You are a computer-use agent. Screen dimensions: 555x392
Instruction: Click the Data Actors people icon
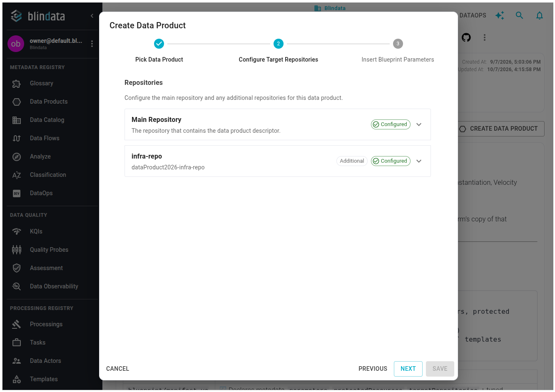point(17,361)
